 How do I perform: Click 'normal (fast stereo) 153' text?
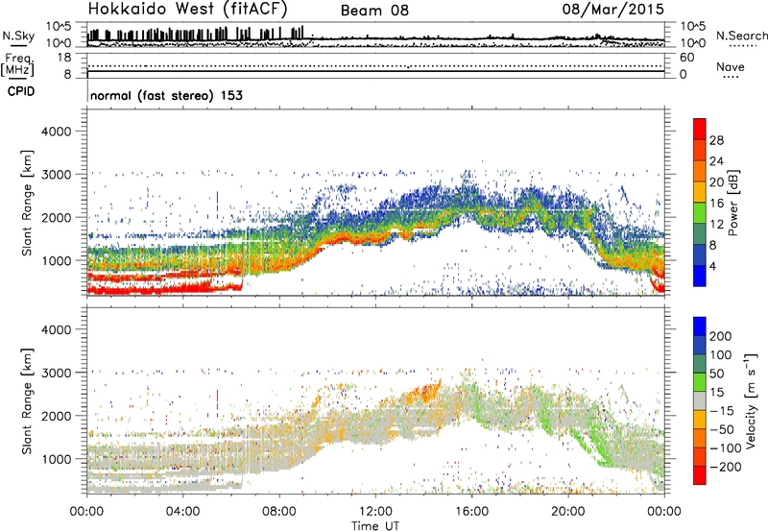coord(166,95)
